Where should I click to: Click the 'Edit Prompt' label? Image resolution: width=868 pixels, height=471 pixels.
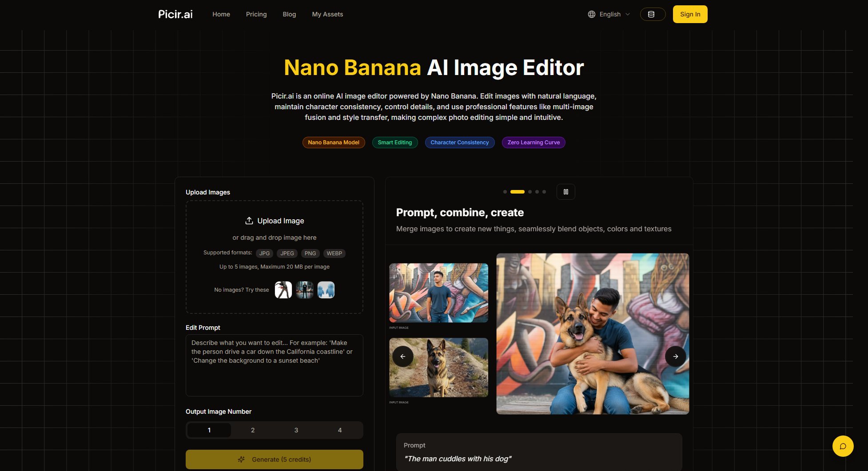pyautogui.click(x=203, y=328)
